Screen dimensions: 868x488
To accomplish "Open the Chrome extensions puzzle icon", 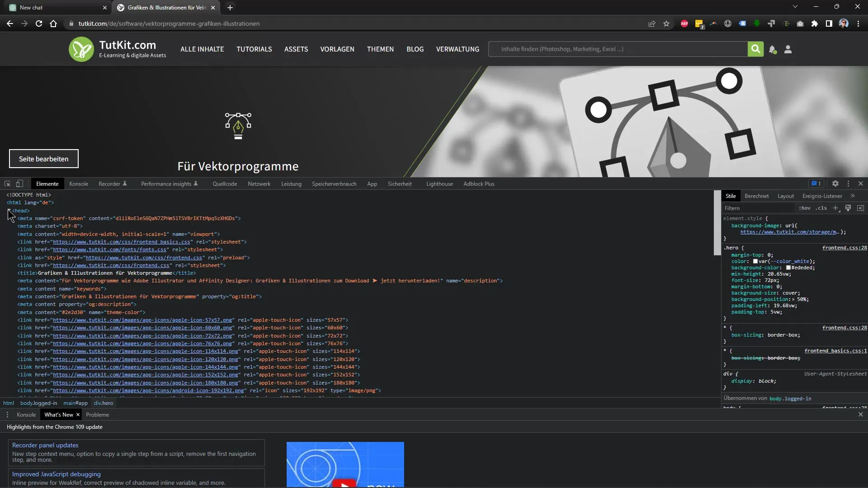I will [x=815, y=23].
